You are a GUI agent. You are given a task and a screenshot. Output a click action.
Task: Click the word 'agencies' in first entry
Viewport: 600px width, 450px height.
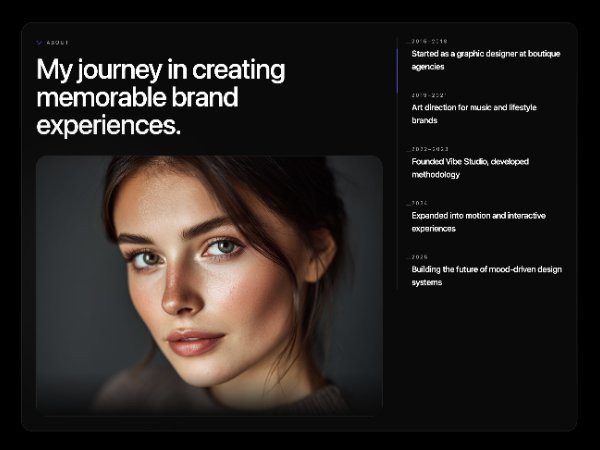[428, 67]
